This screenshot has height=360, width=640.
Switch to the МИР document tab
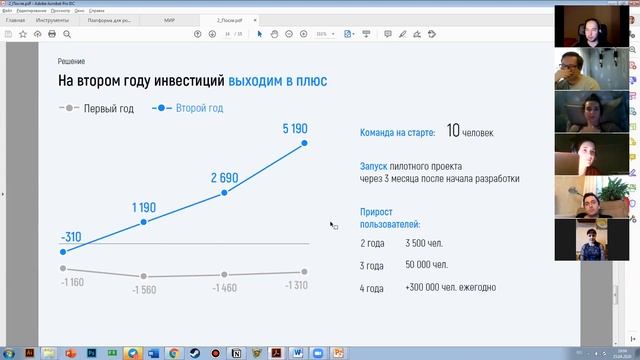click(x=169, y=20)
